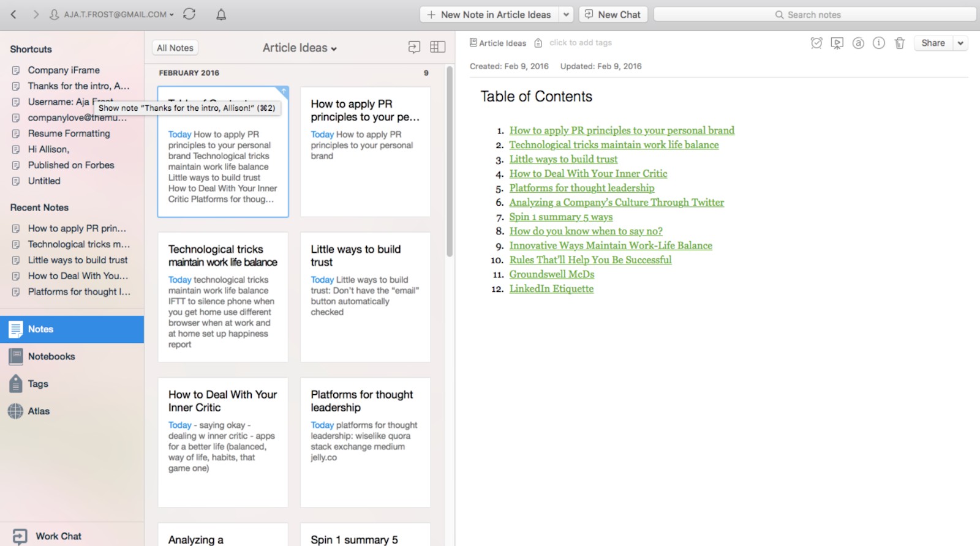Viewport: 980px width, 546px height.
Task: Create New Note in Article Ideas
Action: click(489, 14)
